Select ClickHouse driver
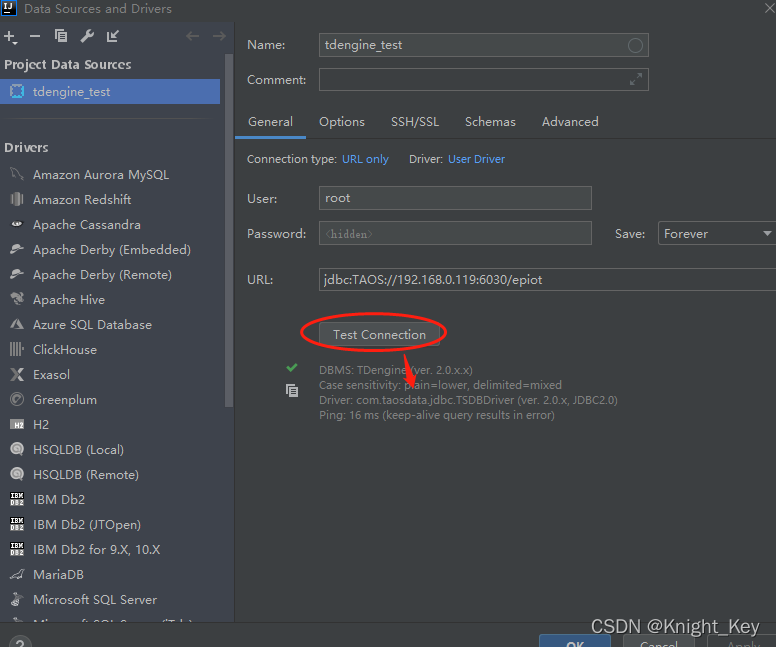 click(x=65, y=349)
